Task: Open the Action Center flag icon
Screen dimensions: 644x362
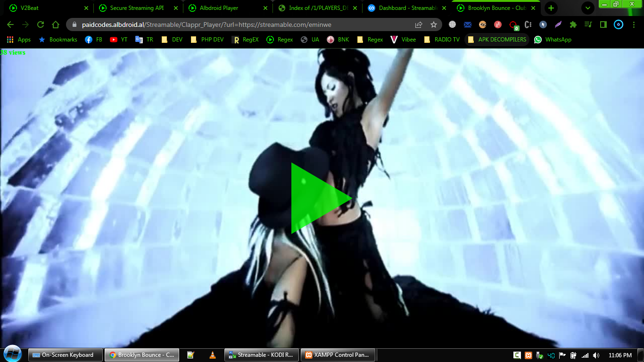Action: pyautogui.click(x=562, y=355)
